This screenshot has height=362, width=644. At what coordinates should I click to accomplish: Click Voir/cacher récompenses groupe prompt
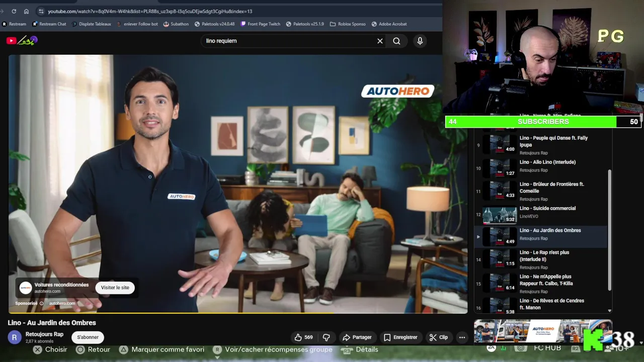coord(273,349)
